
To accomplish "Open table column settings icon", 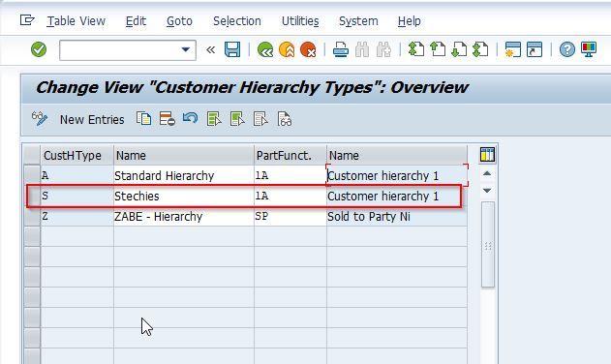I will point(487,154).
